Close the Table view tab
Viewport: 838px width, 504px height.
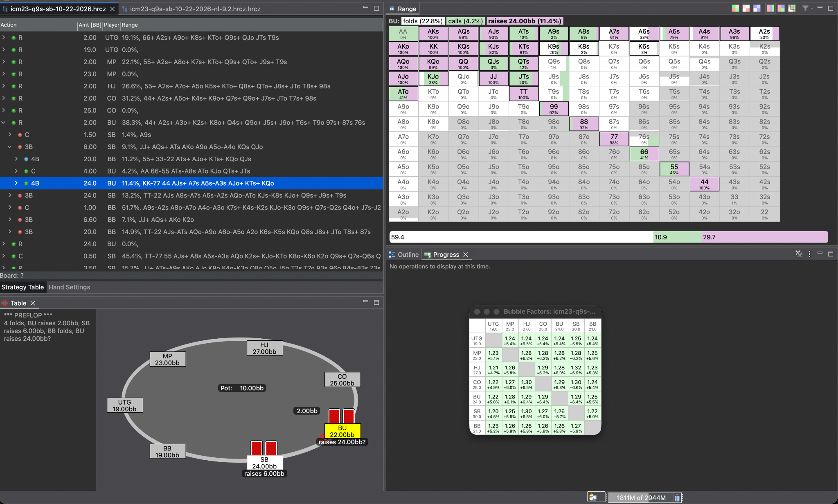point(33,303)
